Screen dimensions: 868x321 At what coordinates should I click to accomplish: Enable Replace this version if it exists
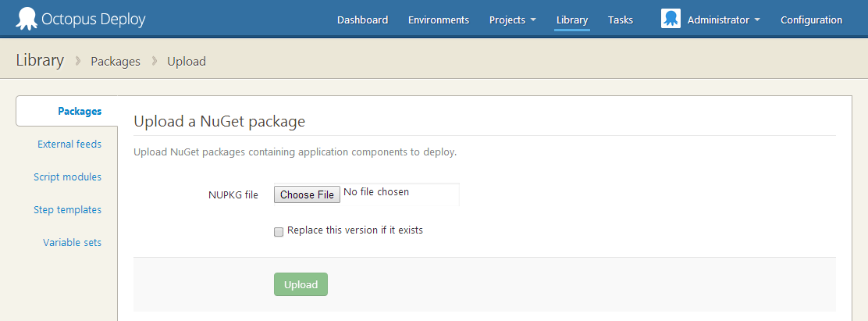279,232
